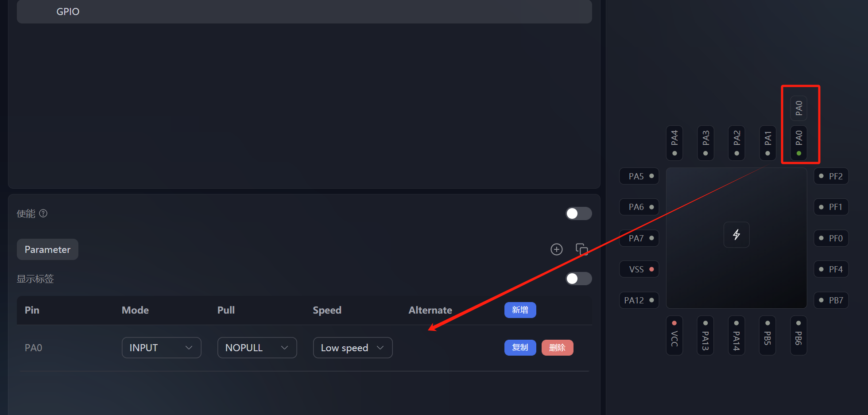Viewport: 868px width, 415px height.
Task: Select the VSS pin on chip
Action: coord(639,269)
